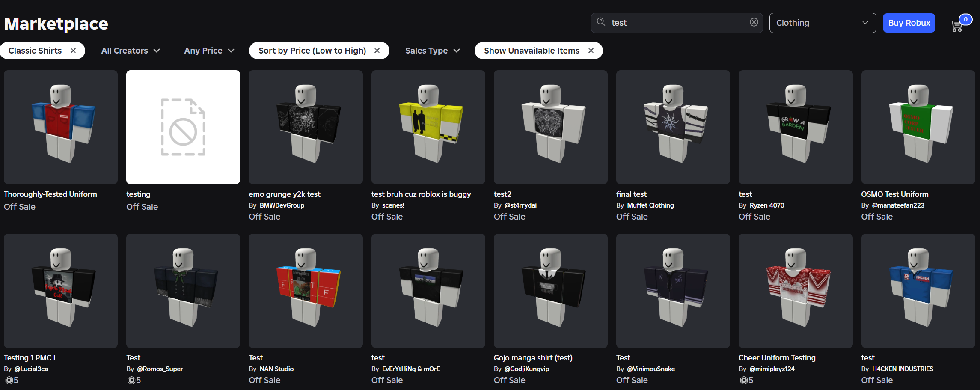Click the Gojo manga shirt (test) title
Viewport: 980px width, 390px height.
[533, 358]
